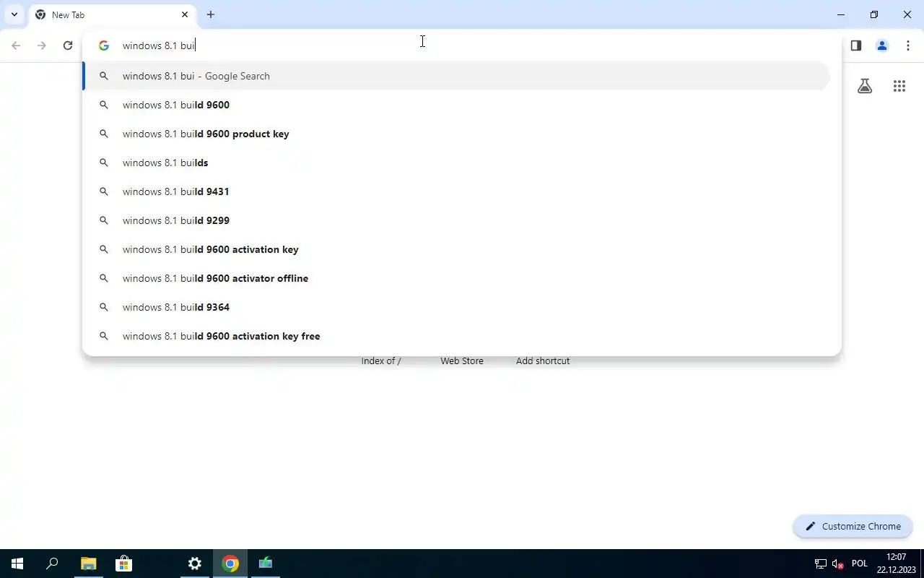The width and height of the screenshot is (924, 578).
Task: Pick 'windows 8.1 build 9600 activator offline'
Action: tap(456, 278)
